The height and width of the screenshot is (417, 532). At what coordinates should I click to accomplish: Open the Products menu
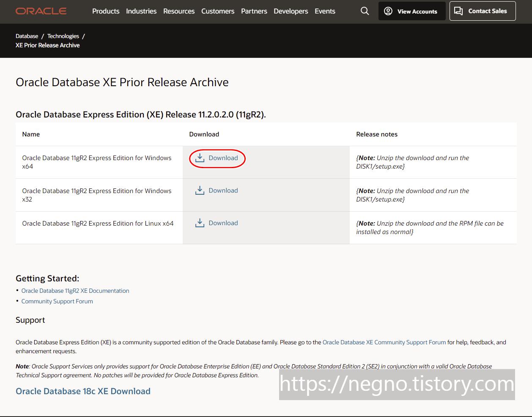point(106,11)
